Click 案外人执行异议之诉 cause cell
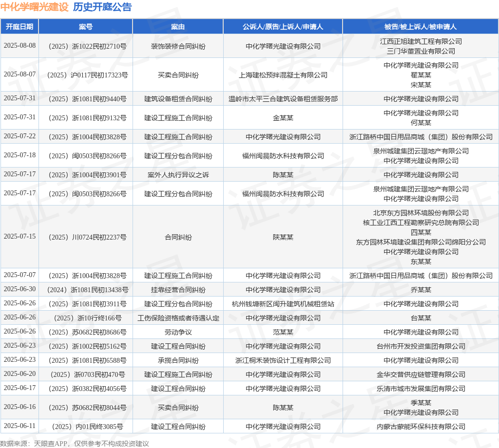This screenshot has width=499, height=448. click(x=178, y=175)
